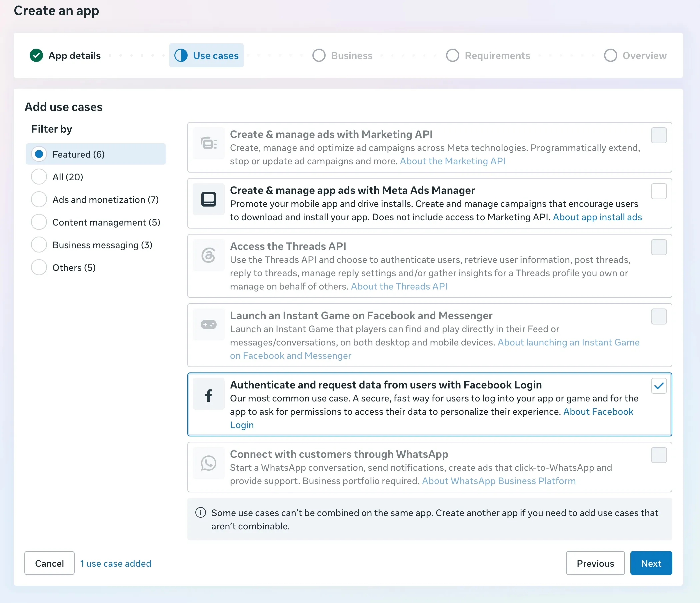700x603 pixels.
Task: Open About app install ads link
Action: [597, 217]
